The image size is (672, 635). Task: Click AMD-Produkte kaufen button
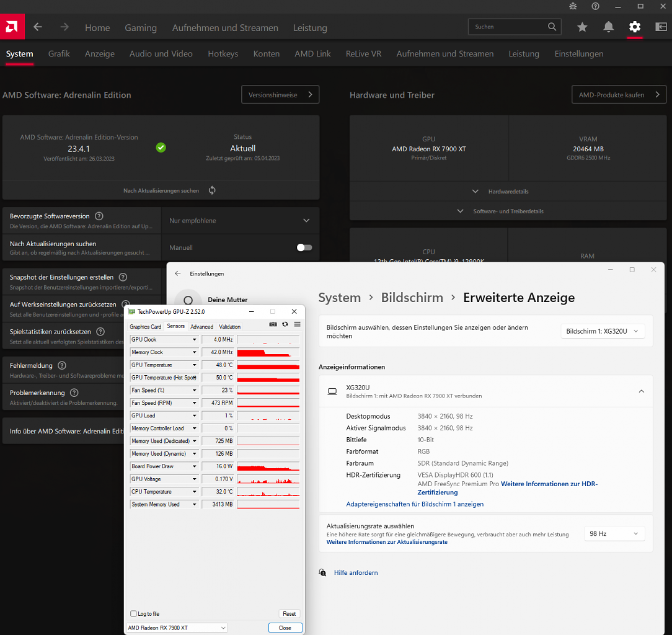coord(619,94)
